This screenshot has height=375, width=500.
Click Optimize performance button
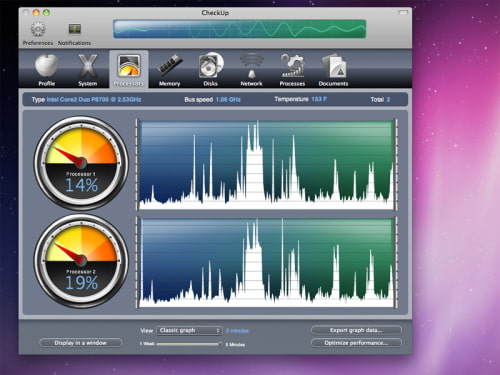tap(356, 343)
